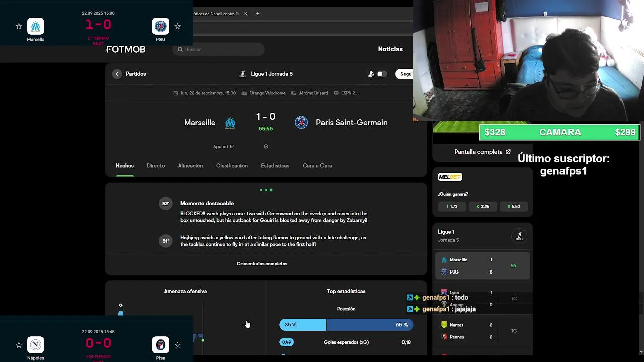
Task: Open Ligue 1 logo in sidebar card
Action: click(x=519, y=236)
